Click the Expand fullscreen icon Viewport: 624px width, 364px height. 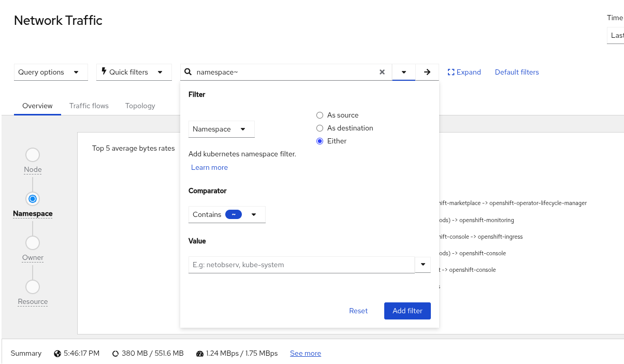coord(451,72)
